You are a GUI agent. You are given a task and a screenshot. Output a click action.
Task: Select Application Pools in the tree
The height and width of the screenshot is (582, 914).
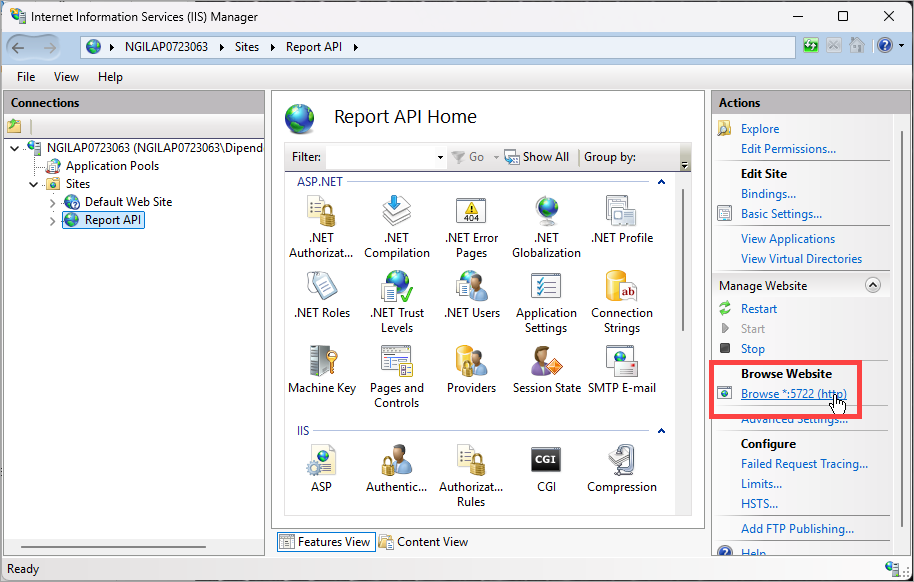(112, 166)
